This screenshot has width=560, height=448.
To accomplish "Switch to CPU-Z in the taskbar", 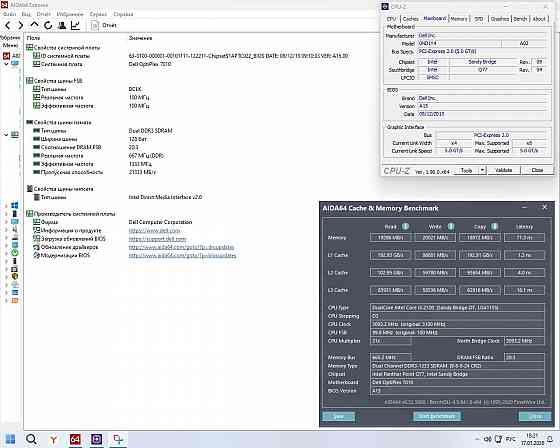I will [97, 439].
